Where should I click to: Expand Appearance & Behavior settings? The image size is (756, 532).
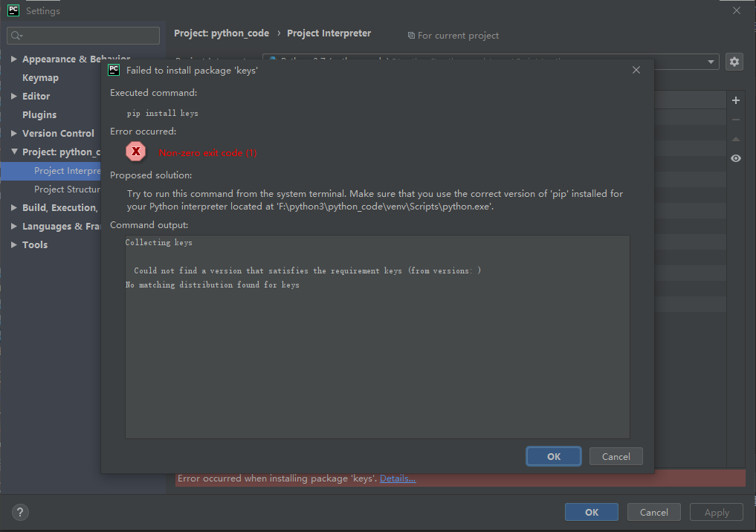(x=14, y=59)
